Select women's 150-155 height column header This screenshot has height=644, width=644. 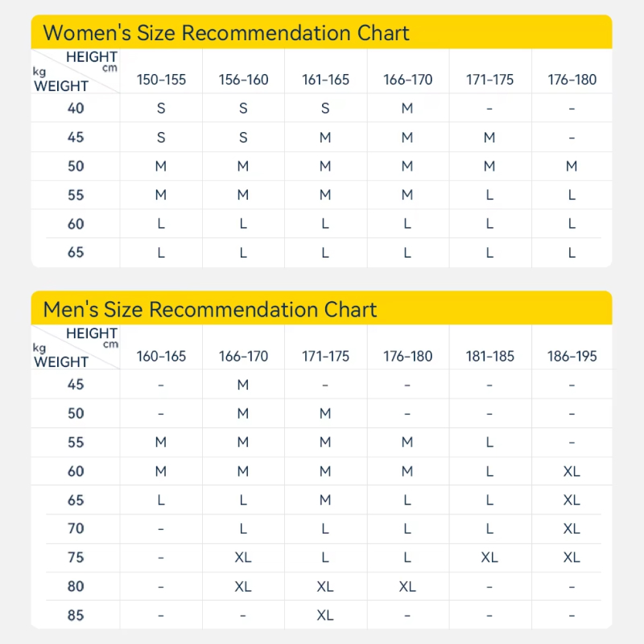(x=161, y=80)
